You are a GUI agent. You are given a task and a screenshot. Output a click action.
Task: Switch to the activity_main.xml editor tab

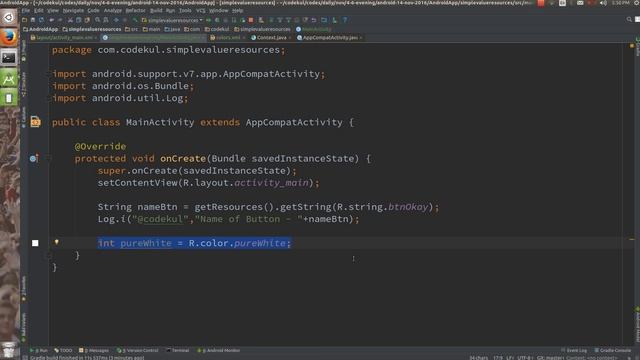[x=64, y=38]
